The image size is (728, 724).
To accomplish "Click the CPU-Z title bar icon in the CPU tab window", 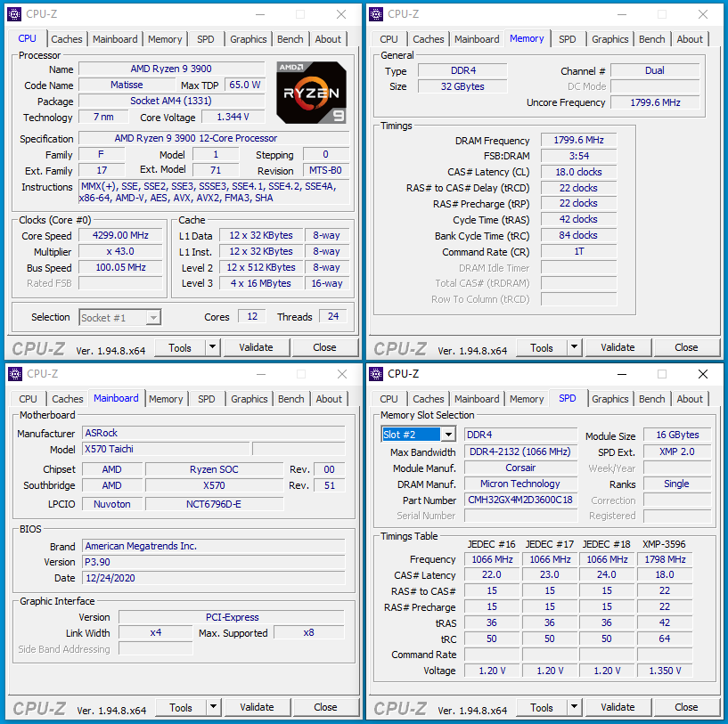I will coord(16,14).
